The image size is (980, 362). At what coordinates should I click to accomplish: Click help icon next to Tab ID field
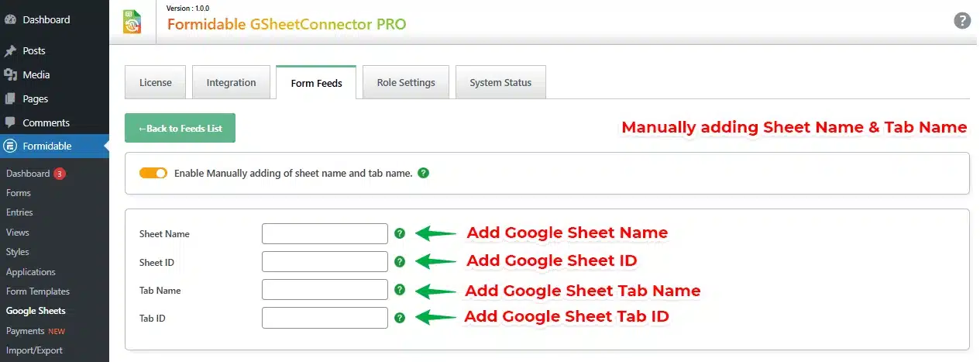(400, 317)
